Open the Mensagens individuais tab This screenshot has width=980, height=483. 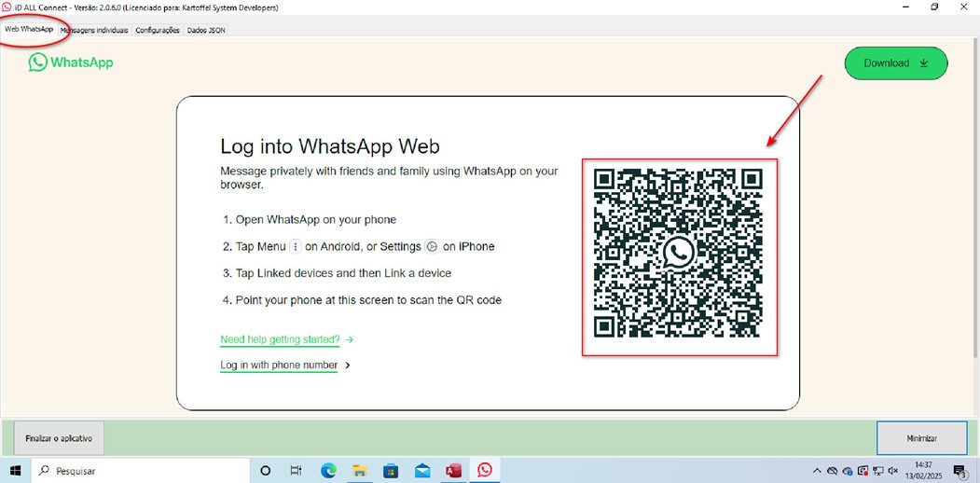click(x=94, y=30)
